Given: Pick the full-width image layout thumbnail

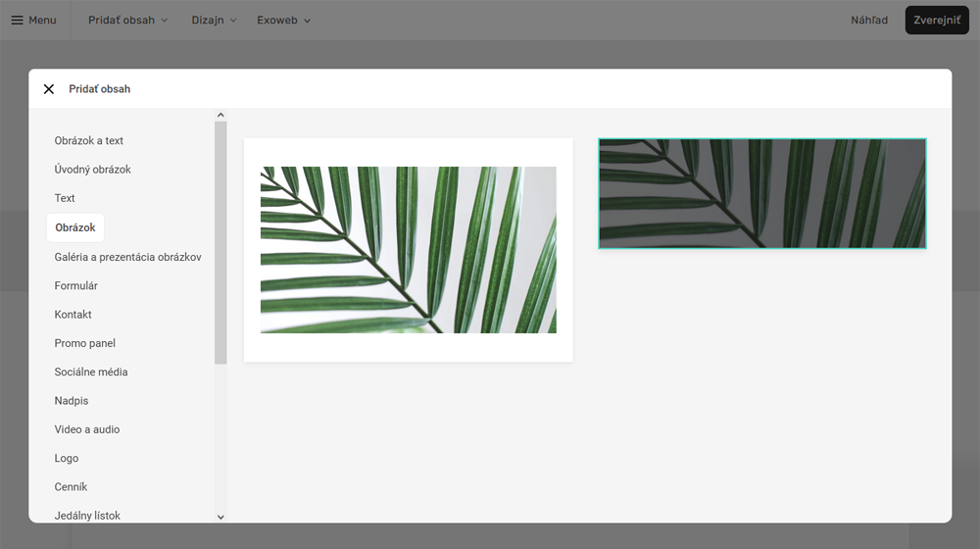Looking at the screenshot, I should [x=761, y=193].
